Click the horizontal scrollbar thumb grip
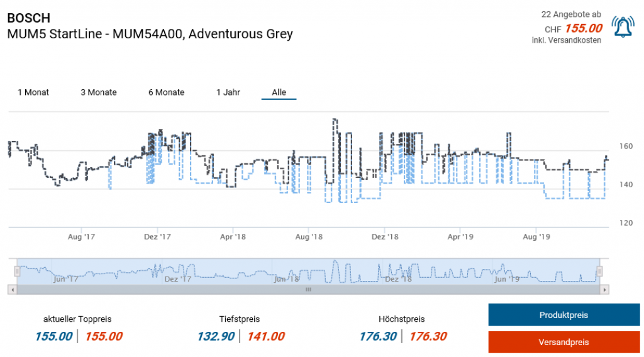 (308, 290)
